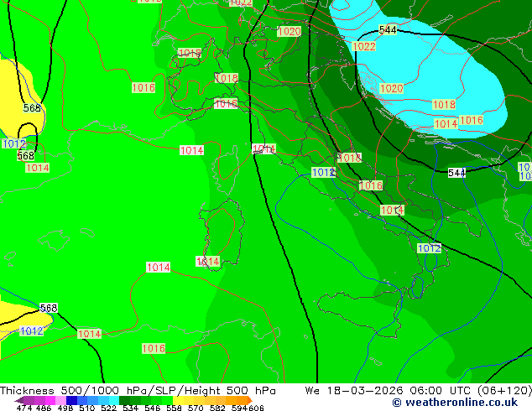Click the red 1020 label inside the cyan area

391,89
